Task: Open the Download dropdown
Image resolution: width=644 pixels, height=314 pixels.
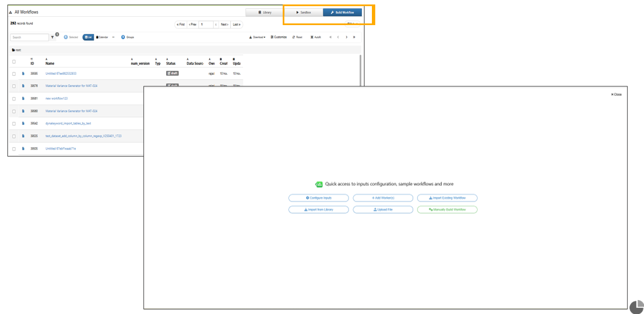Action: [x=257, y=37]
